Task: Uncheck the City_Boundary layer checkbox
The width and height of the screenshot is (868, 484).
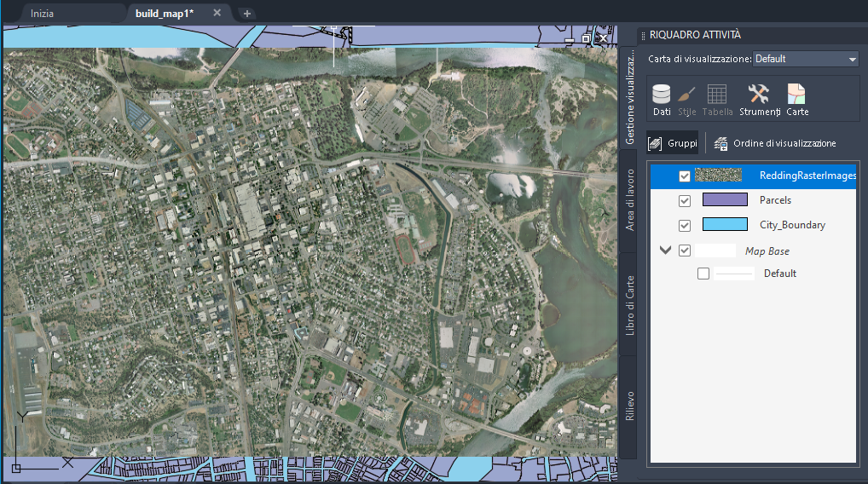Action: click(684, 225)
